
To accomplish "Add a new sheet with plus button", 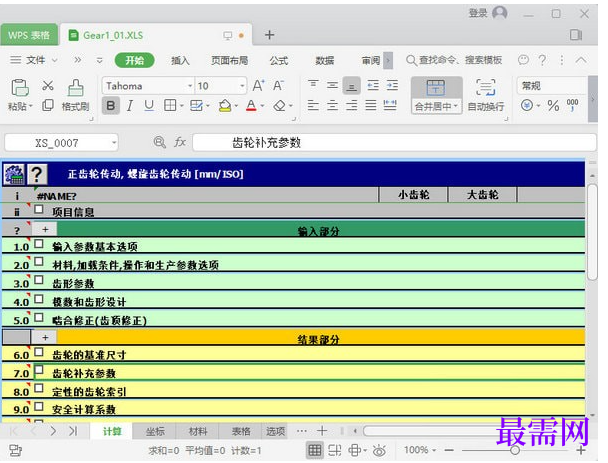I will coord(322,430).
